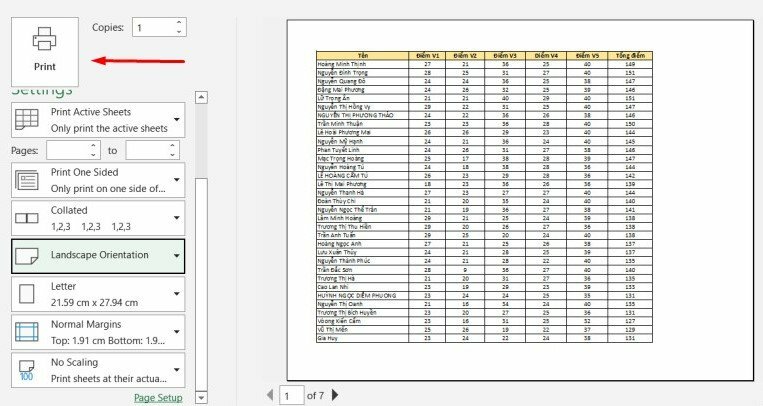Increment the Pages to value
Viewport: 763px width, 406px height.
[173, 146]
